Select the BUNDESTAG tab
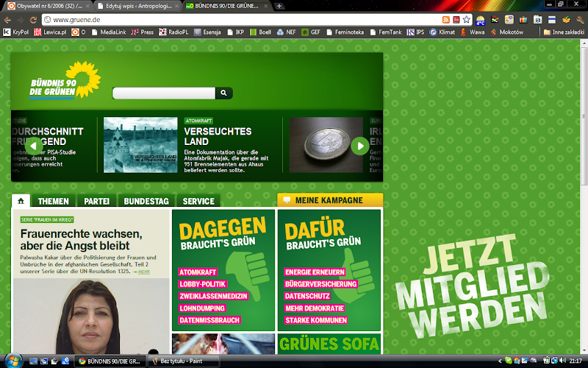Image resolution: width=588 pixels, height=368 pixels. coord(146,201)
